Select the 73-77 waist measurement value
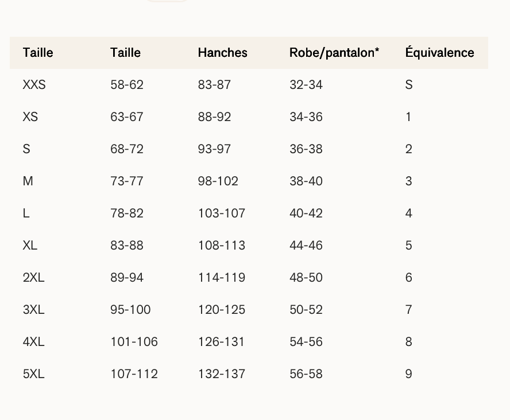Image resolution: width=510 pixels, height=420 pixels. pos(127,181)
